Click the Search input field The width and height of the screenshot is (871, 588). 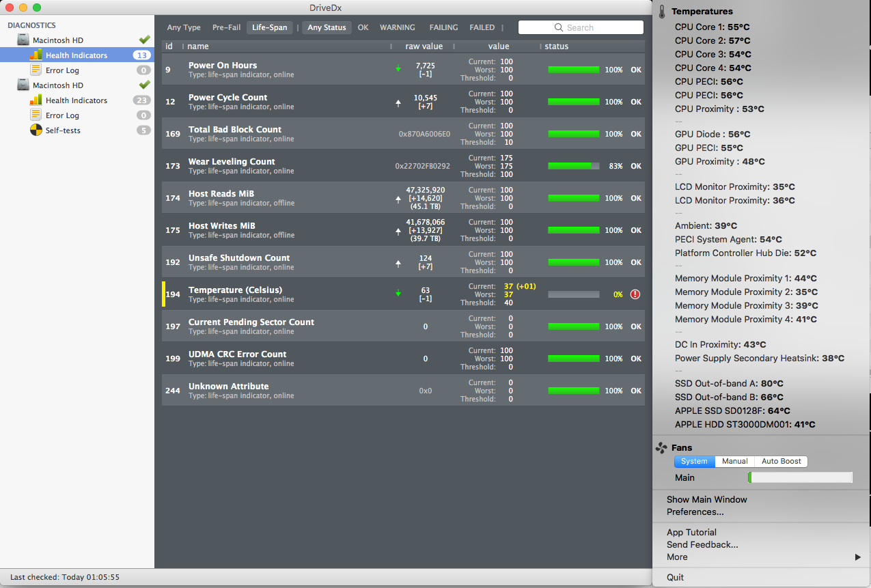click(x=581, y=28)
